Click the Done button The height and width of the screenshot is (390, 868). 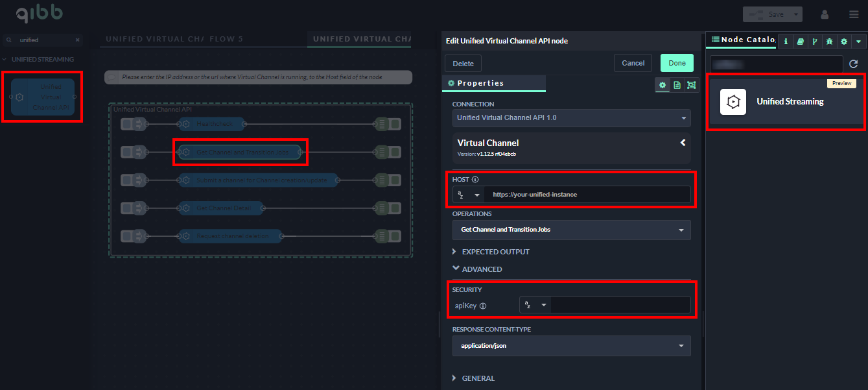point(677,63)
